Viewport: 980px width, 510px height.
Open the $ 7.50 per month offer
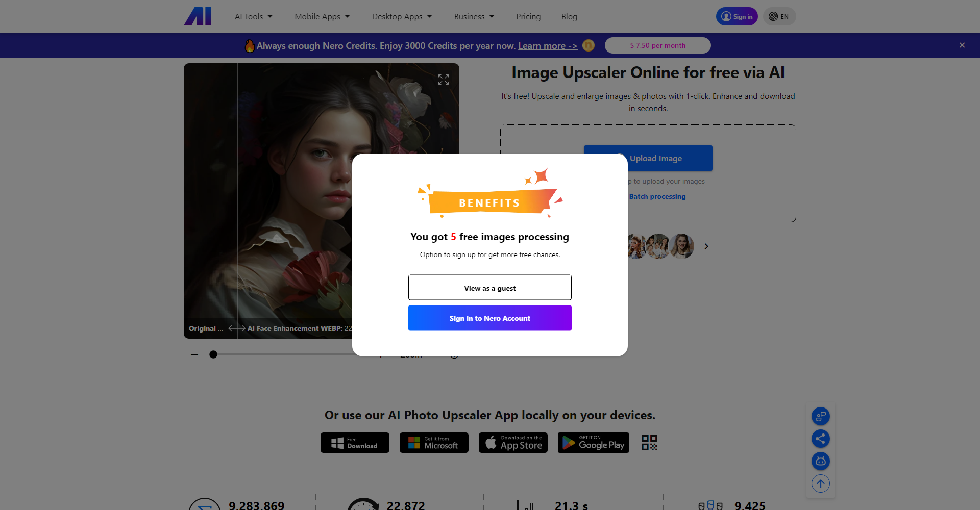(x=657, y=45)
